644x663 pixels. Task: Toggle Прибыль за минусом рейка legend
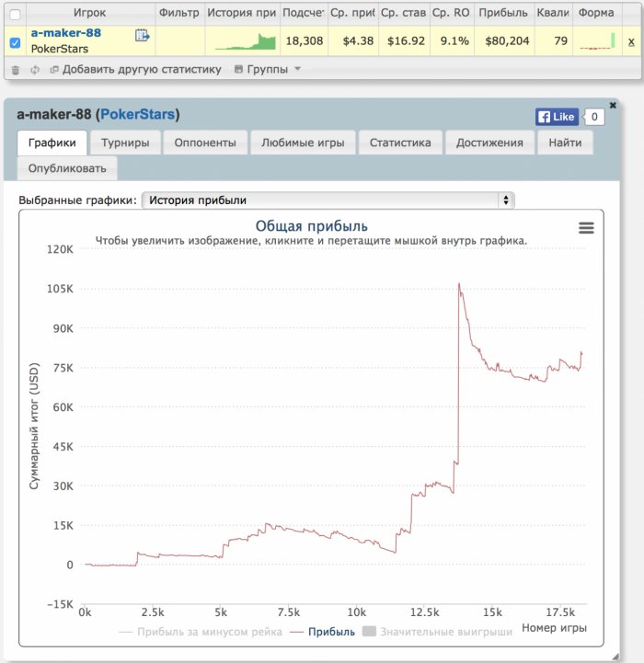click(201, 632)
